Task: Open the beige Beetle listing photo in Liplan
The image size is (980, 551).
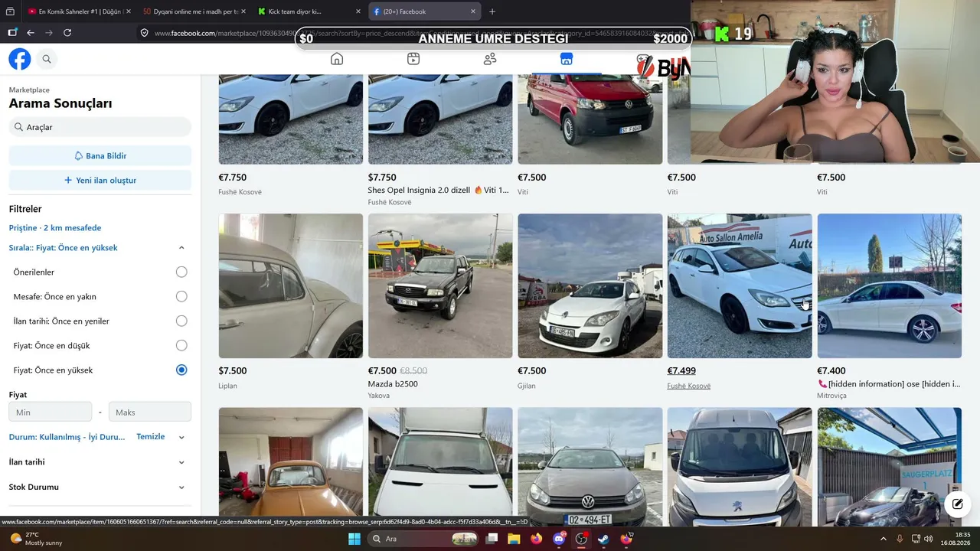Action: click(x=291, y=285)
